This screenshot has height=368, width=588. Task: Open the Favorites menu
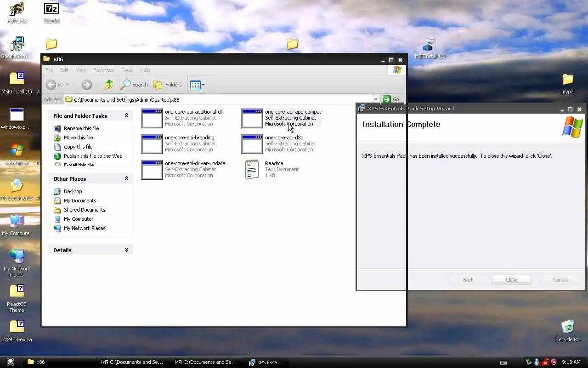coord(104,70)
